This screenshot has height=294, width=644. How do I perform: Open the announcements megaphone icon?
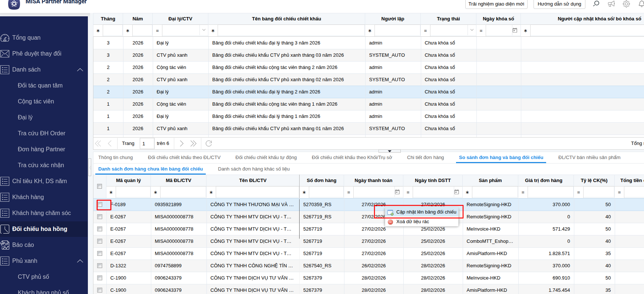611,4
